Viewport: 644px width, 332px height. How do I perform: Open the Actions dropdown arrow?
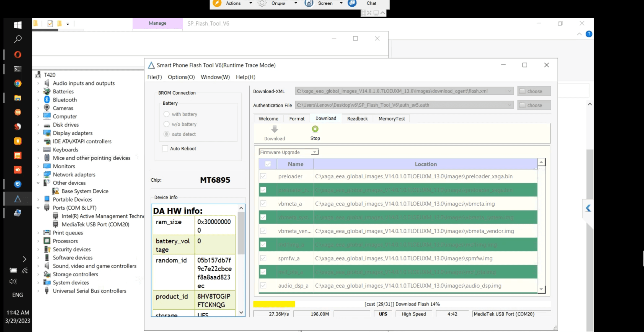251,3
